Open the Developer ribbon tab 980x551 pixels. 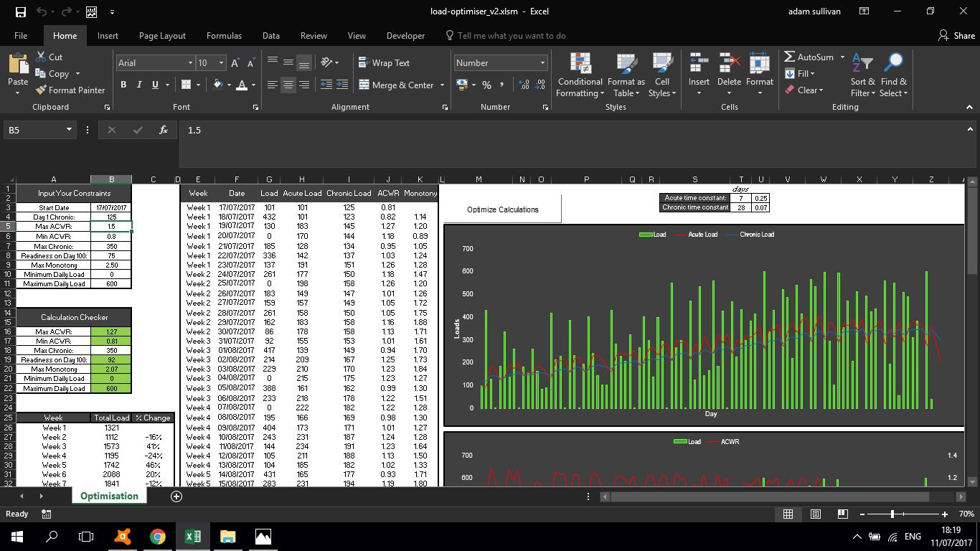coord(405,36)
